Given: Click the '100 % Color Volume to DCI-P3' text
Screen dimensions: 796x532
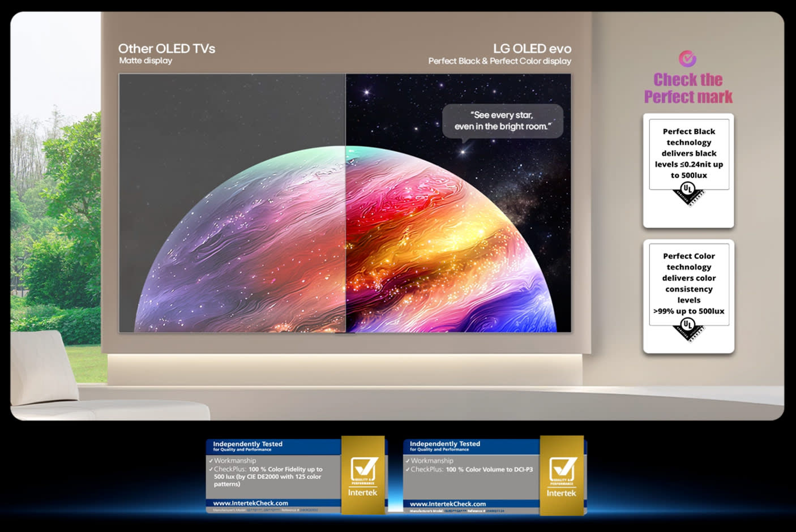Looking at the screenshot, I should coord(489,469).
